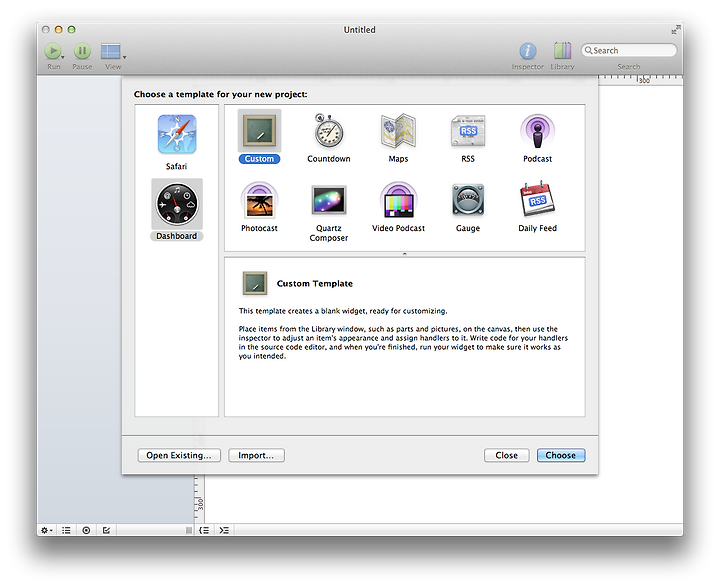Select the Safari template category
This screenshot has width=720, height=587.
(177, 142)
